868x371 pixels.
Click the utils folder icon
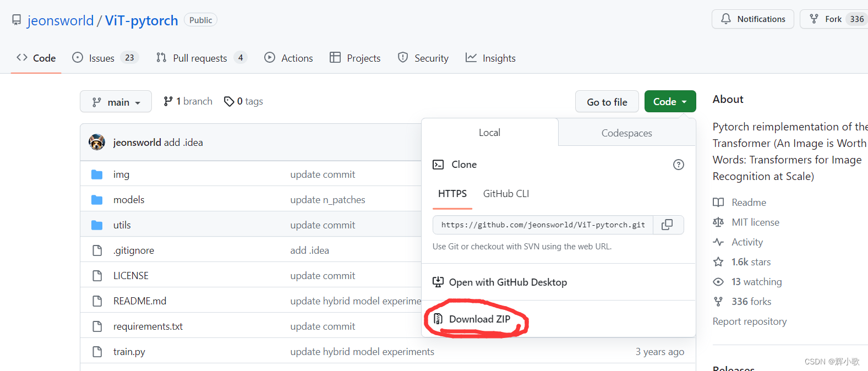tap(97, 225)
